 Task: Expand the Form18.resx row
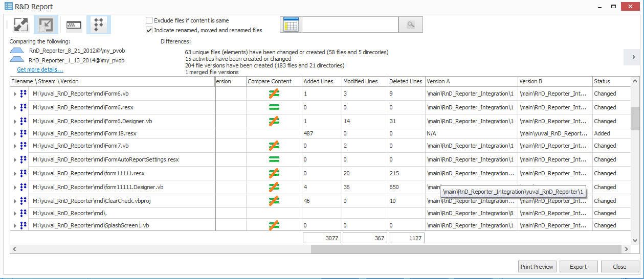[15, 133]
